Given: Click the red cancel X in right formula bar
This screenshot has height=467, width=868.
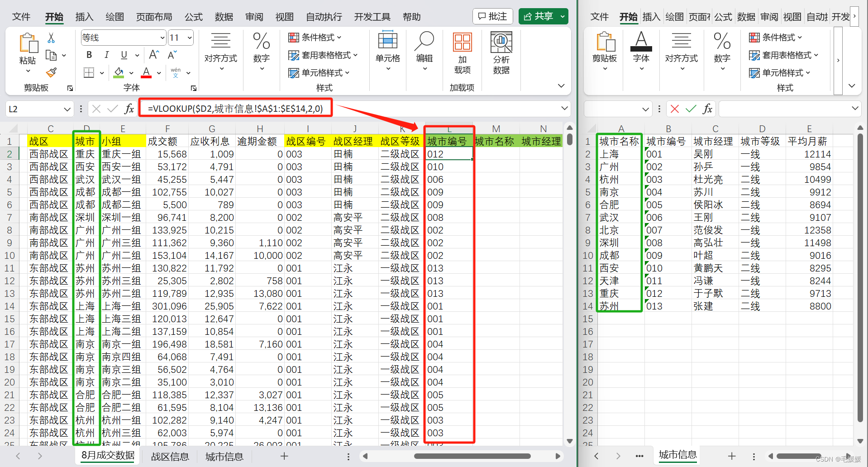Looking at the screenshot, I should coord(675,109).
